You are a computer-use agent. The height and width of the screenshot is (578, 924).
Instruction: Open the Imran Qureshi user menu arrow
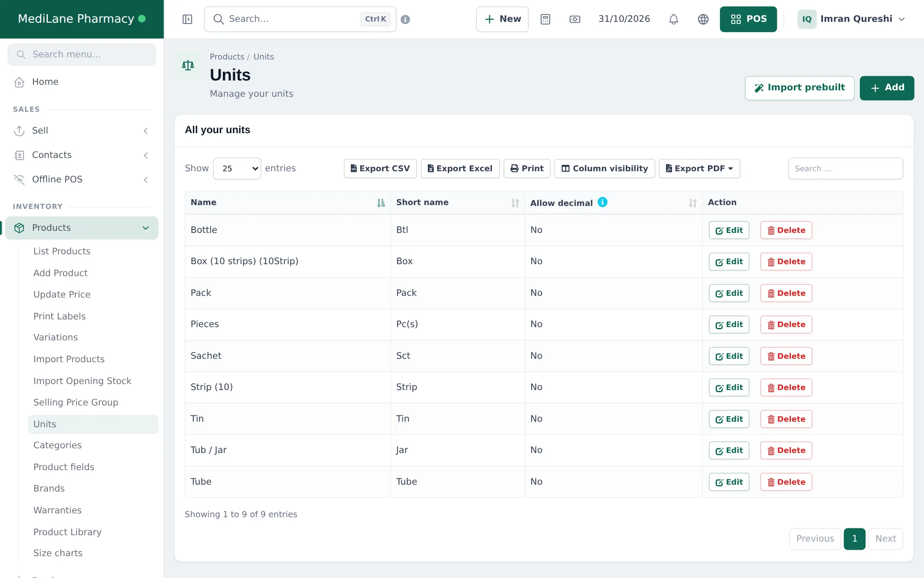(902, 19)
